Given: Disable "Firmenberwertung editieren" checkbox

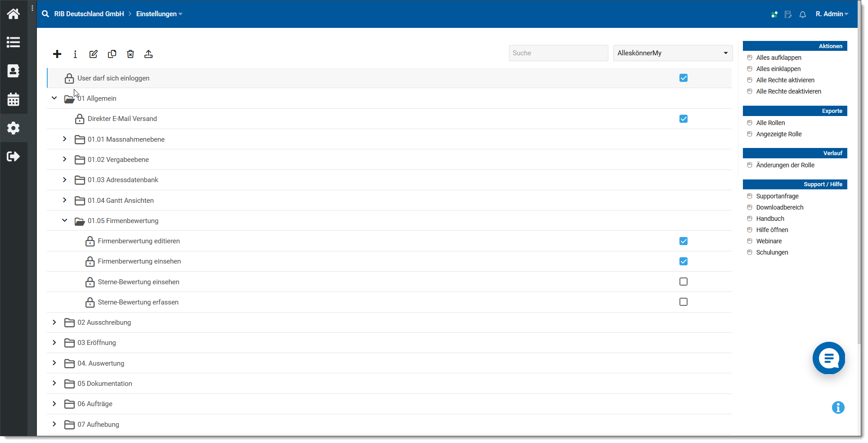Looking at the screenshot, I should point(683,241).
